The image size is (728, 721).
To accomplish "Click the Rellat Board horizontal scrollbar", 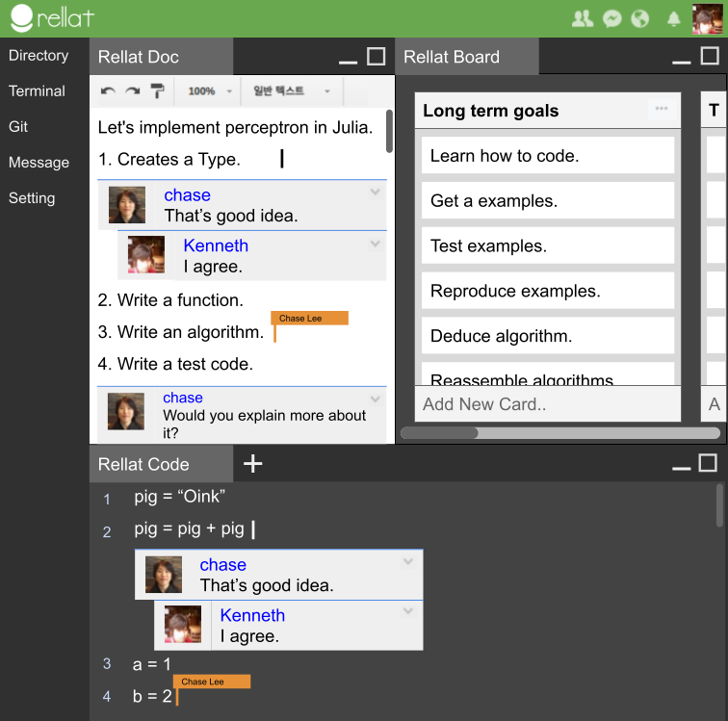I will coord(560,433).
